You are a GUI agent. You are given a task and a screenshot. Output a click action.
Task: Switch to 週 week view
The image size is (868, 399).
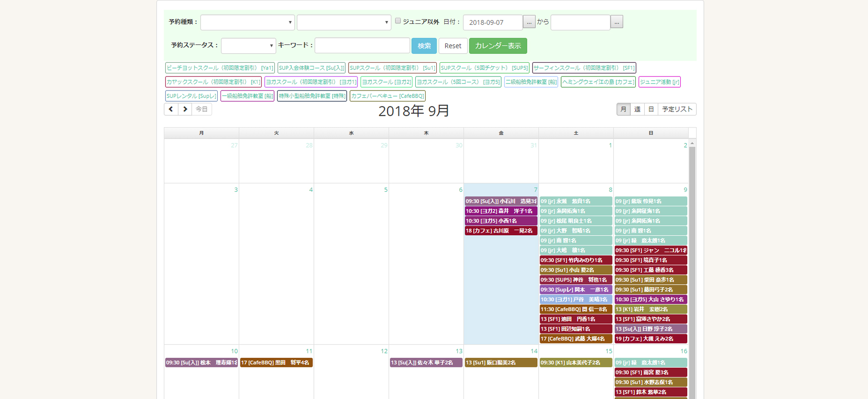(x=637, y=109)
